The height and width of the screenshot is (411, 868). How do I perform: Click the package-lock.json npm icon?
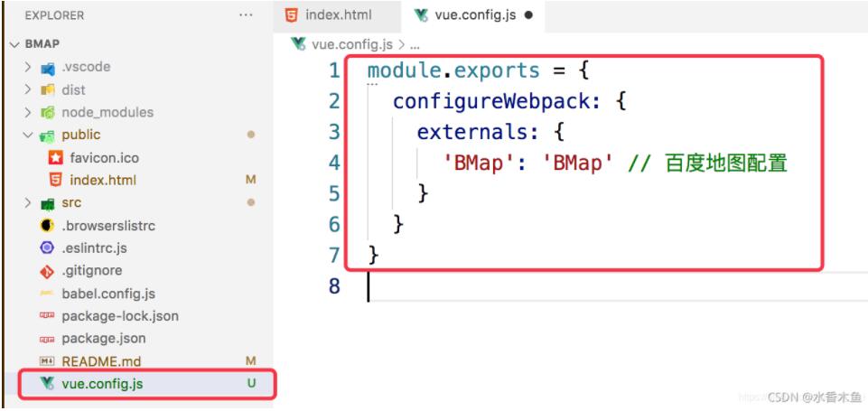click(x=48, y=316)
